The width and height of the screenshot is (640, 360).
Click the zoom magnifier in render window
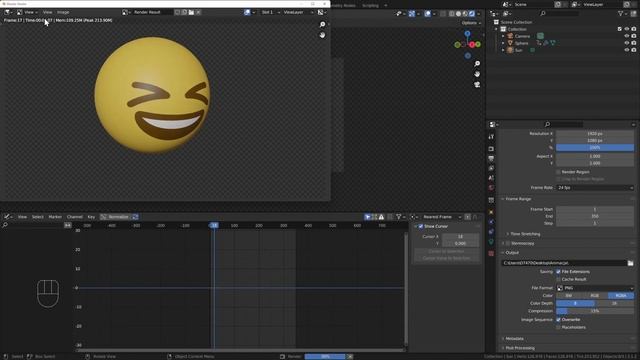pyautogui.click(x=322, y=24)
